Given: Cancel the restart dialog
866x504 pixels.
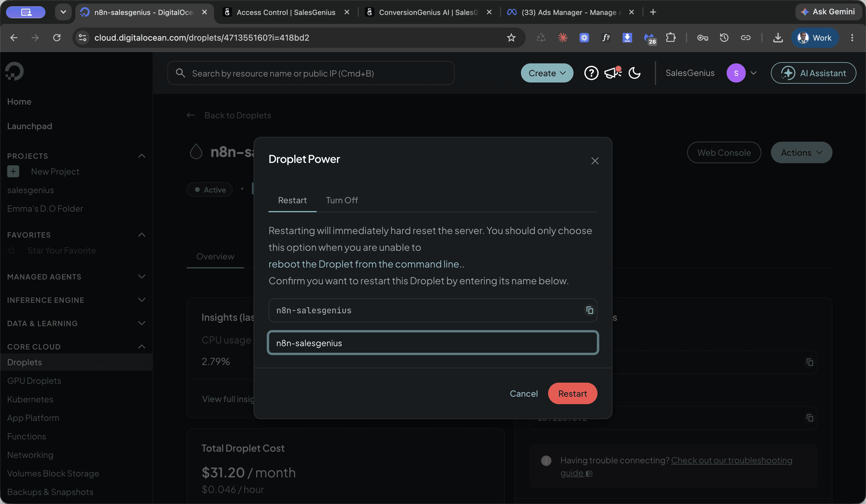Looking at the screenshot, I should coord(523,393).
